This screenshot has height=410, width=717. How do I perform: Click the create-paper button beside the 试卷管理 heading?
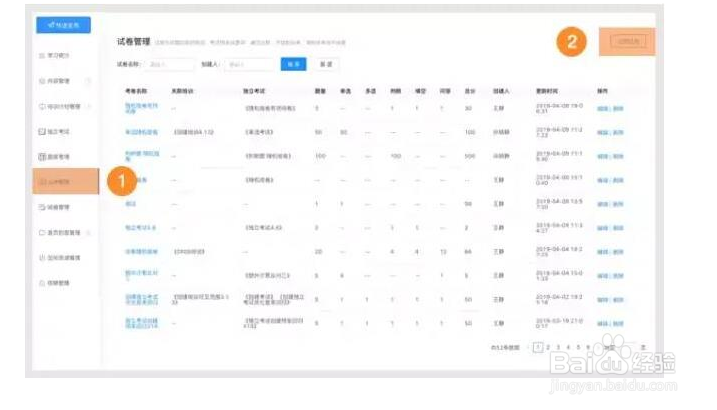(628, 42)
